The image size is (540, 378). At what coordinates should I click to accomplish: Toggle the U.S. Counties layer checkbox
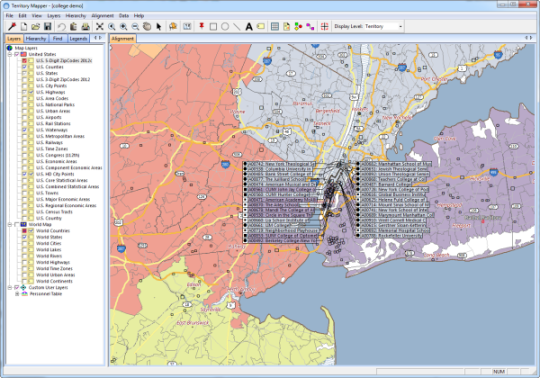24,67
